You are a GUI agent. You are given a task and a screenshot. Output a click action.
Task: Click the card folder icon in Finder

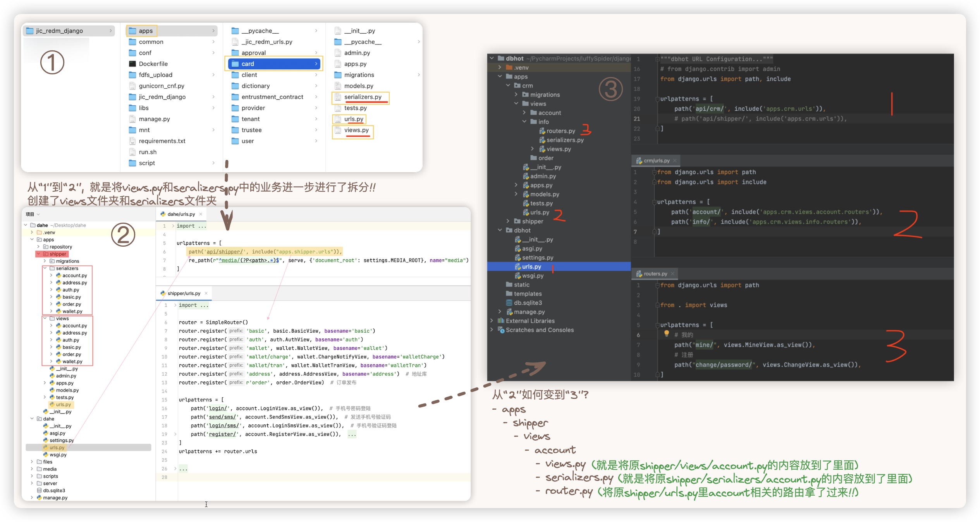(x=235, y=64)
